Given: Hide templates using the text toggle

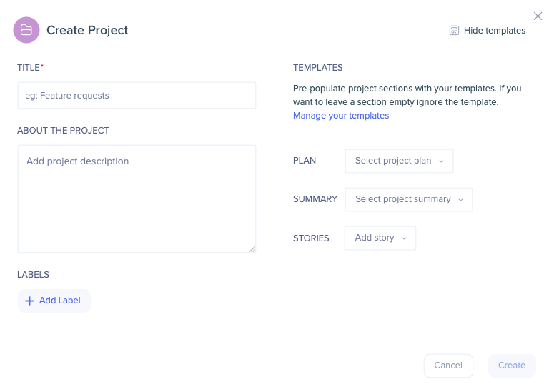Looking at the screenshot, I should [495, 31].
